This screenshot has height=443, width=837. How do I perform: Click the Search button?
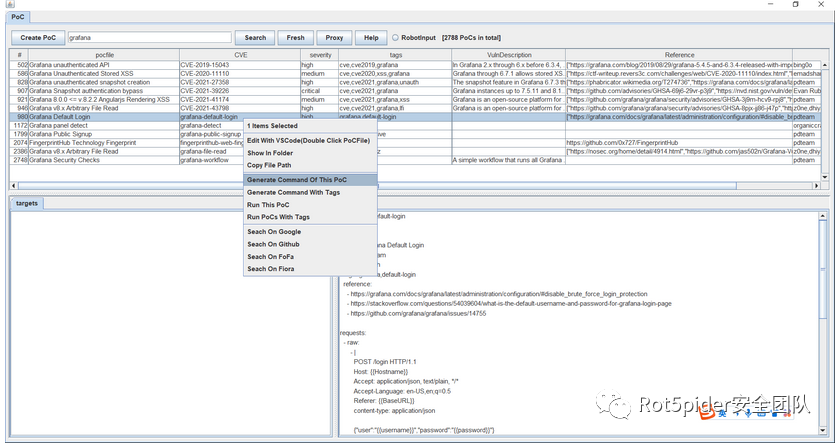[255, 38]
